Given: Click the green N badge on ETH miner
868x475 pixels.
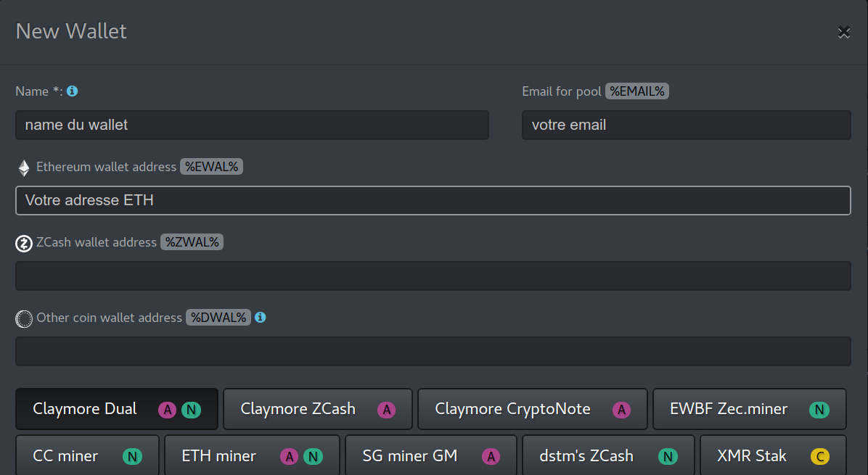Looking at the screenshot, I should click(x=313, y=457).
